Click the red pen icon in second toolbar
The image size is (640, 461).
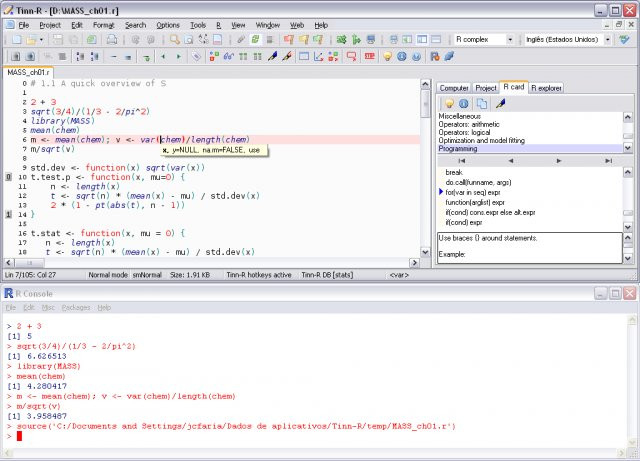pos(287,57)
